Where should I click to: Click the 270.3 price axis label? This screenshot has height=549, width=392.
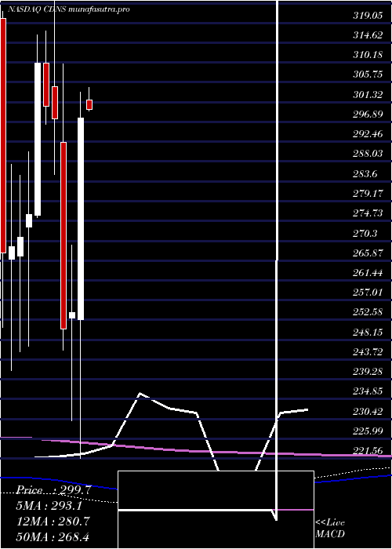coord(365,233)
